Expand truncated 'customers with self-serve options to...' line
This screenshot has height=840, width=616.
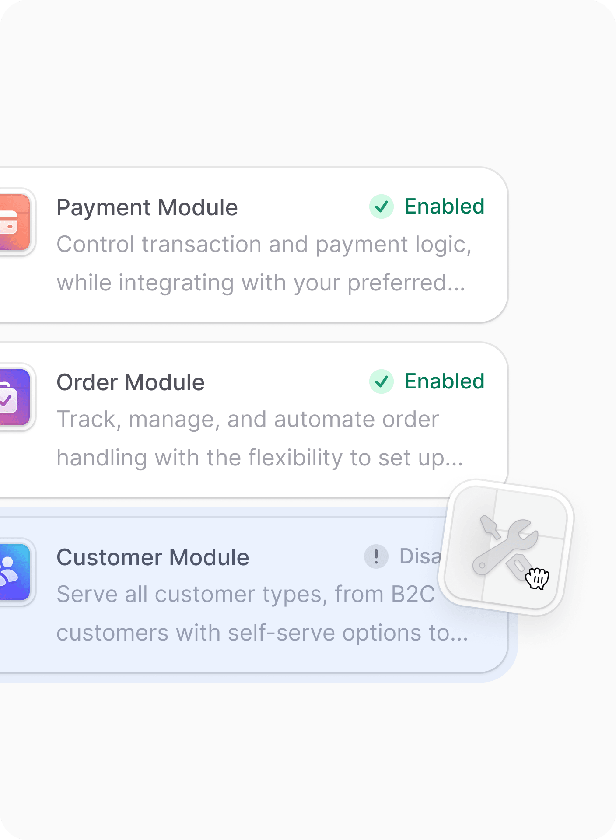[x=262, y=633]
